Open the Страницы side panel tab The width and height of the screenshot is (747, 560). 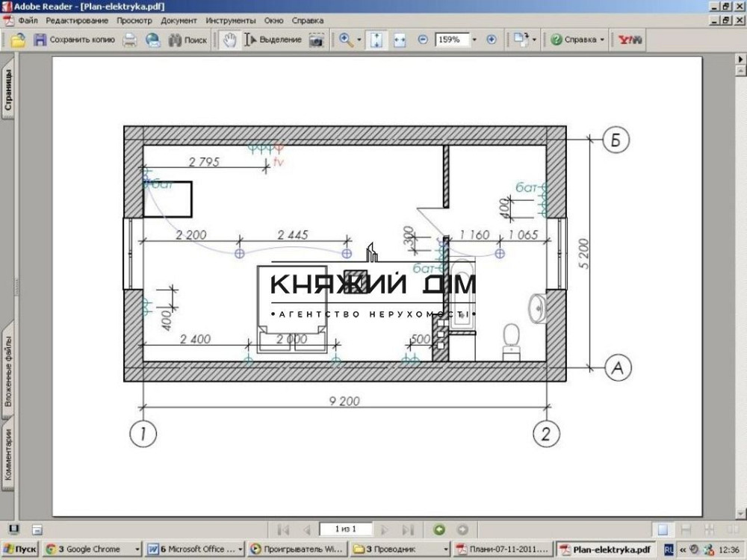click(8, 90)
